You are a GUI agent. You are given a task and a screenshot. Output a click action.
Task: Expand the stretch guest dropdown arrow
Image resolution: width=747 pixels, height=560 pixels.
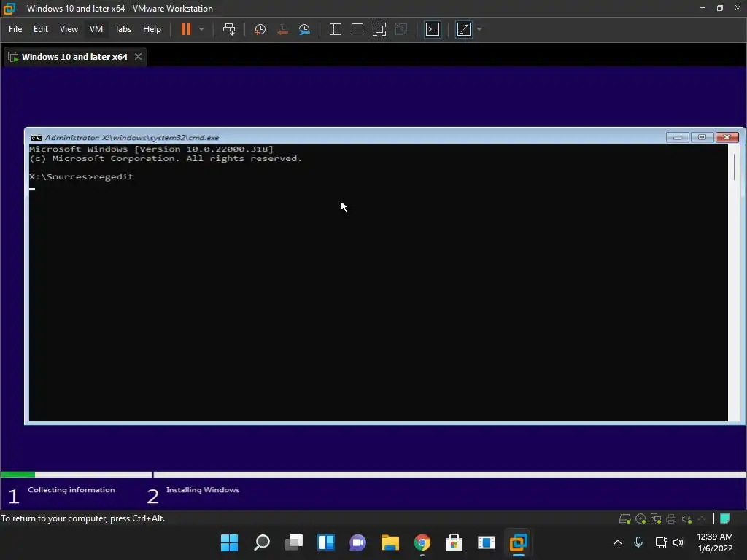pyautogui.click(x=479, y=29)
